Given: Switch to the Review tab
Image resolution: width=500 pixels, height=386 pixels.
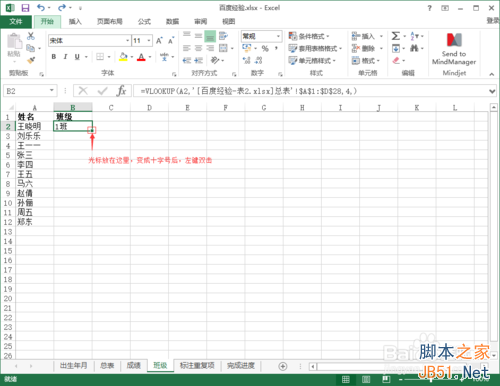Looking at the screenshot, I should click(x=200, y=22).
